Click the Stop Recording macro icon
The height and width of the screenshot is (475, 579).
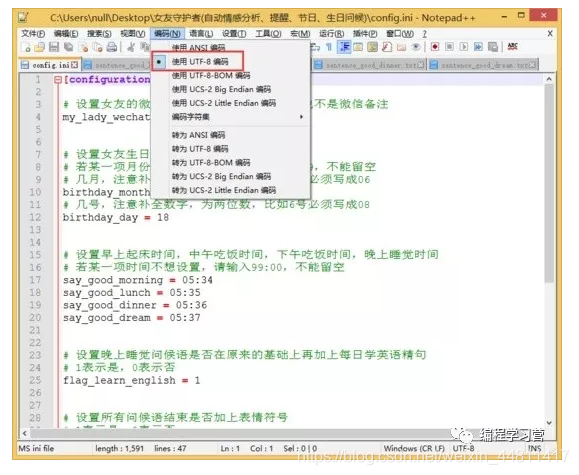click(449, 47)
